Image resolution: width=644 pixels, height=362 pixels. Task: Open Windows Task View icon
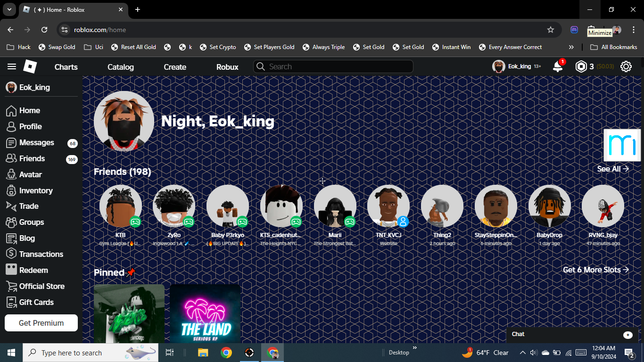tap(170, 353)
